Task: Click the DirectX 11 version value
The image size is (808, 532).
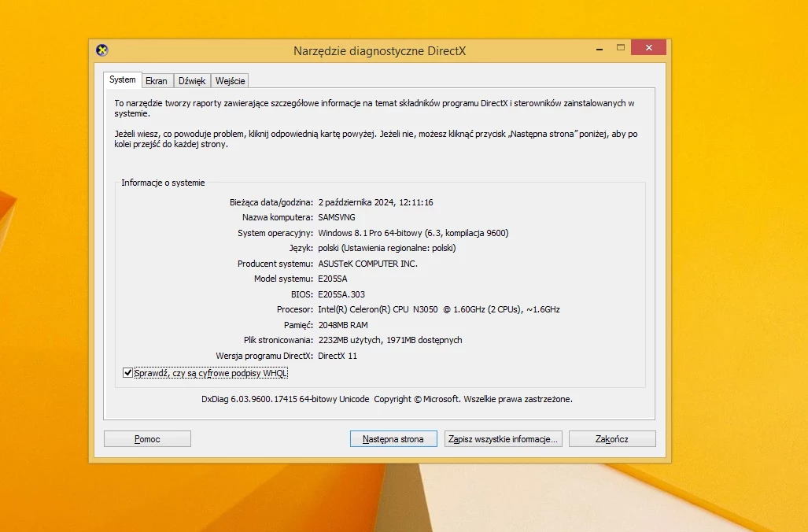Action: (338, 356)
